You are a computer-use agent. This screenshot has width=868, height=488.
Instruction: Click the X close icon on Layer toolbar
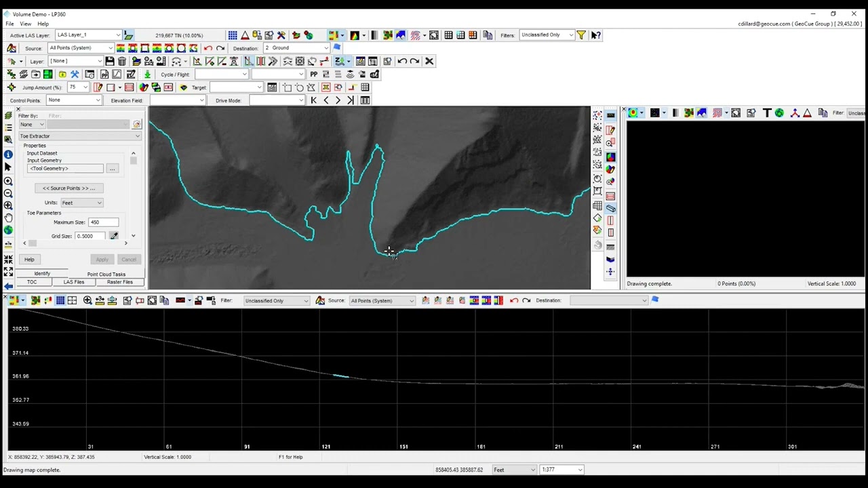[429, 61]
